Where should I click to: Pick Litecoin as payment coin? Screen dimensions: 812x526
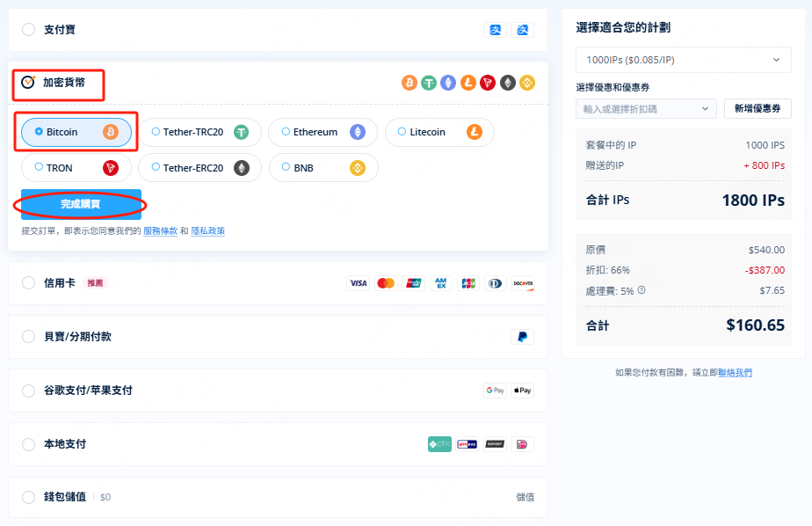439,132
